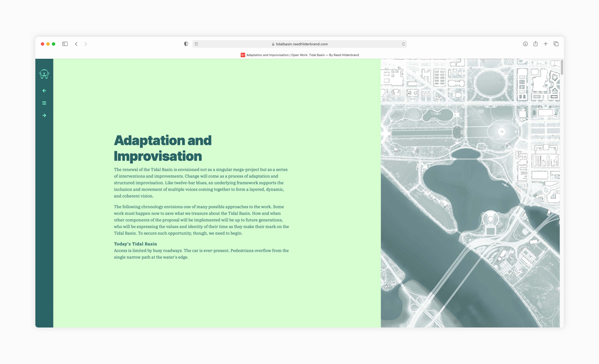Click the Tidal Basin aerial map image
Image resolution: width=599 pixels, height=364 pixels.
[470, 193]
